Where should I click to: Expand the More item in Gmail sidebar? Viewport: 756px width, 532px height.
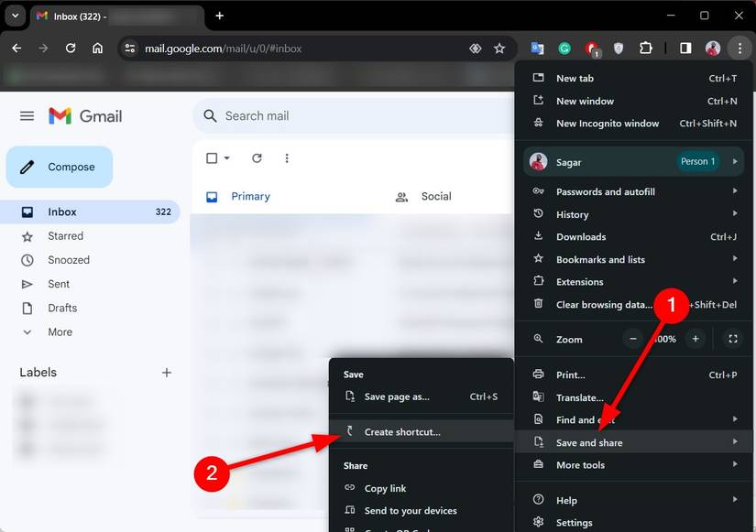pos(60,332)
